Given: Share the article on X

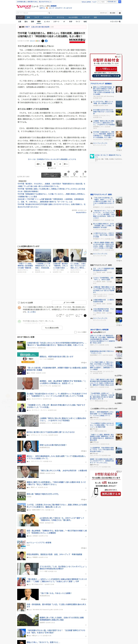Looking at the screenshot, I should coord(43,41).
